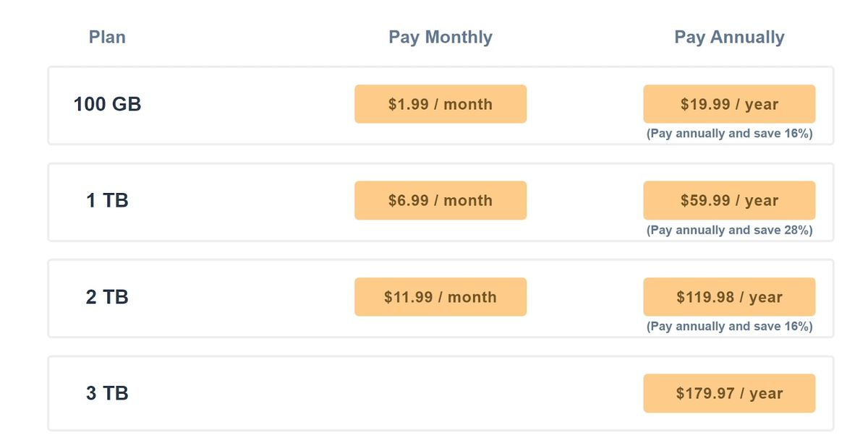Click the 100 GB plan label

(107, 104)
